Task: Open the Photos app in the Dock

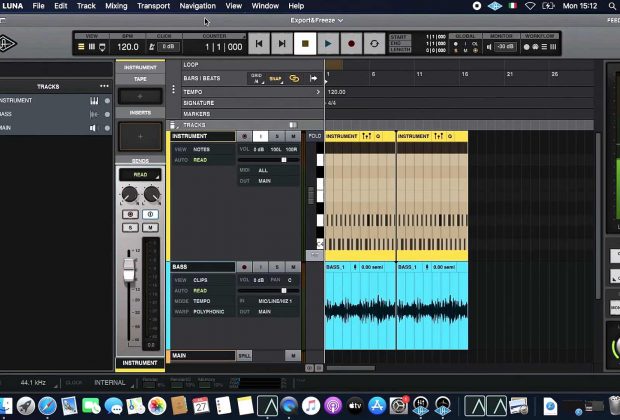Action: (157, 406)
